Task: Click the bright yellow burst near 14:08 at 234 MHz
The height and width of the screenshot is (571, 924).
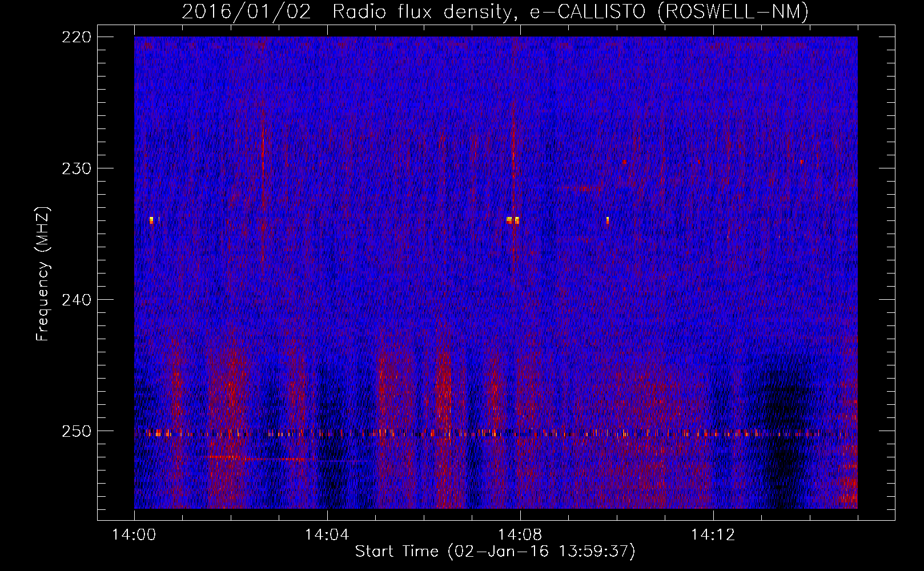Action: (513, 220)
